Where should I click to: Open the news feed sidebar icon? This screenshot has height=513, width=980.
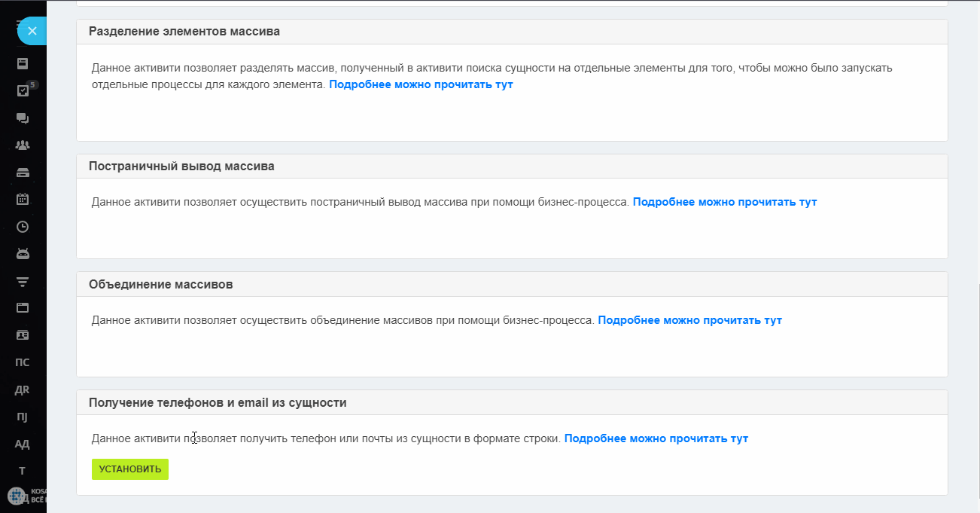(x=23, y=63)
